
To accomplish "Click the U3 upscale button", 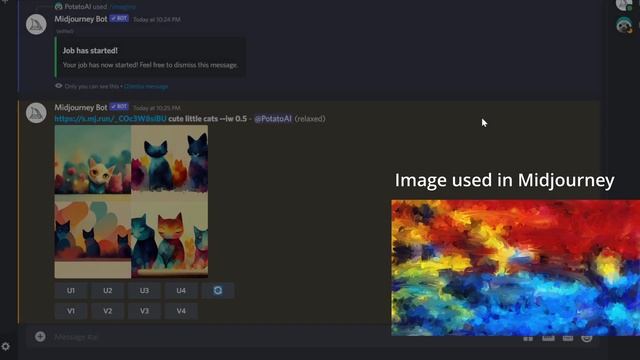I will 144,291.
